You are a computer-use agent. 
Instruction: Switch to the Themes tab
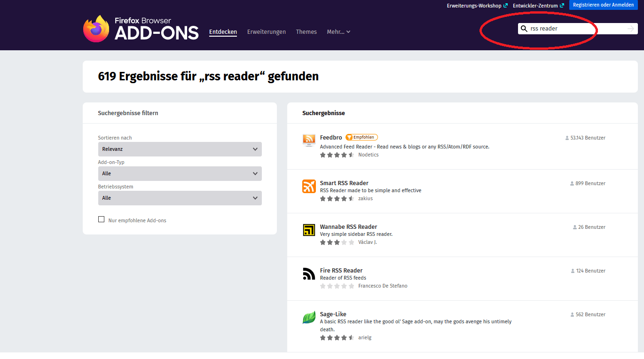point(306,32)
